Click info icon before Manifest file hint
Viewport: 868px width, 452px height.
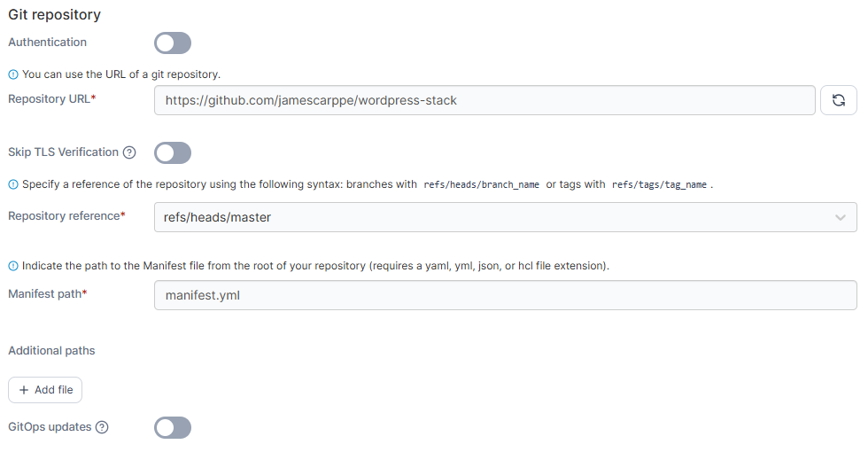(x=12, y=266)
